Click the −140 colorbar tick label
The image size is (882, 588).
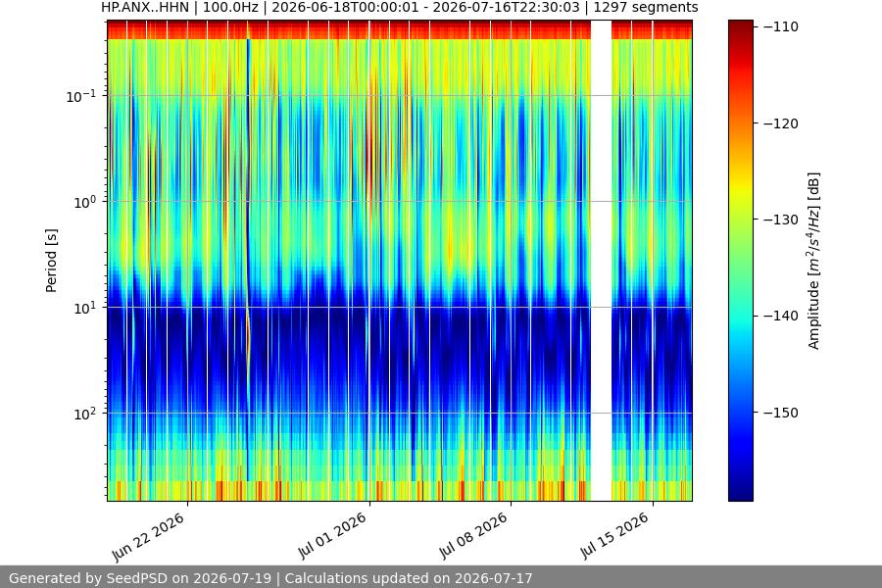coord(781,316)
